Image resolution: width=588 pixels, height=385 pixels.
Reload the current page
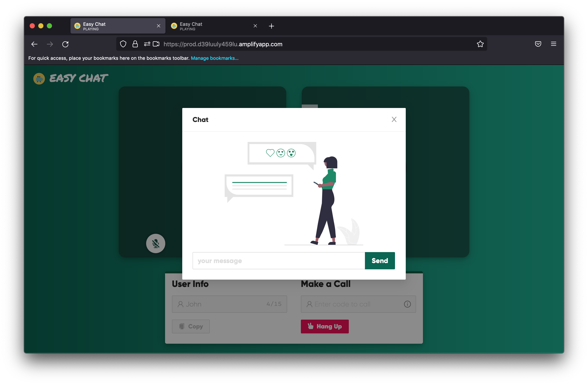[x=65, y=44]
